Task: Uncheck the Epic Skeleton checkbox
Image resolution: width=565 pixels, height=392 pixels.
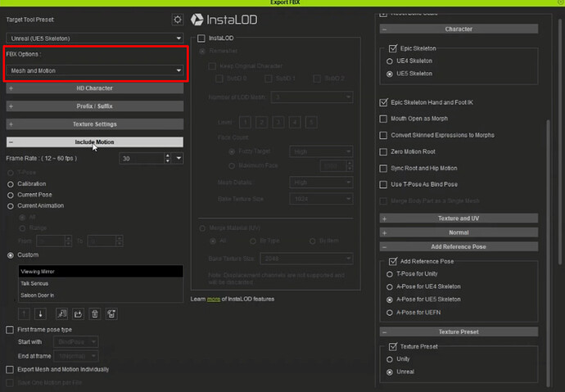Action: point(393,48)
